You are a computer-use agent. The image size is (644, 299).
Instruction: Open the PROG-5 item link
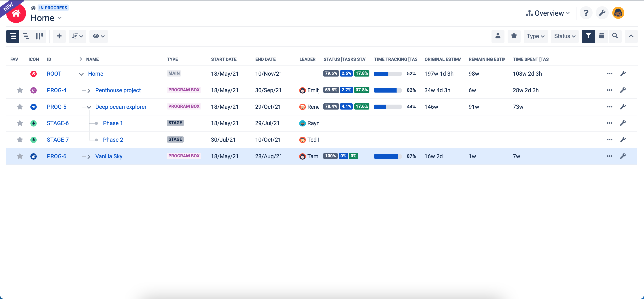click(56, 107)
